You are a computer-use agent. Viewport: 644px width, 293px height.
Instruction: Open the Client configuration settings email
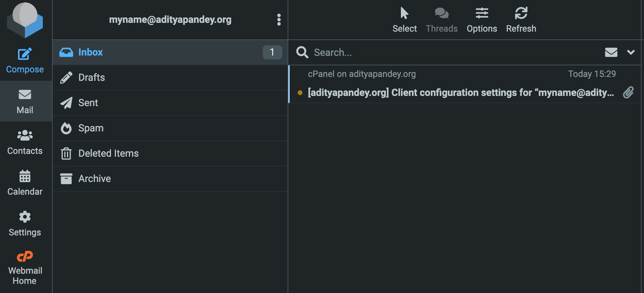[461, 92]
